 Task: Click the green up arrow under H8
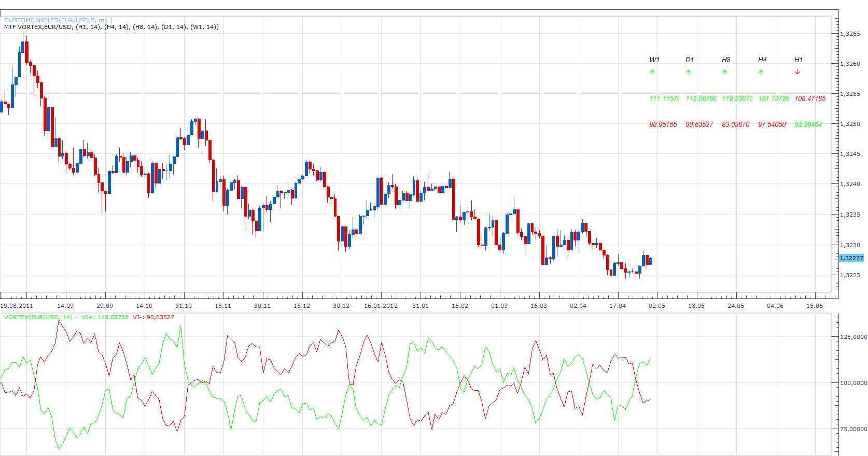click(725, 73)
